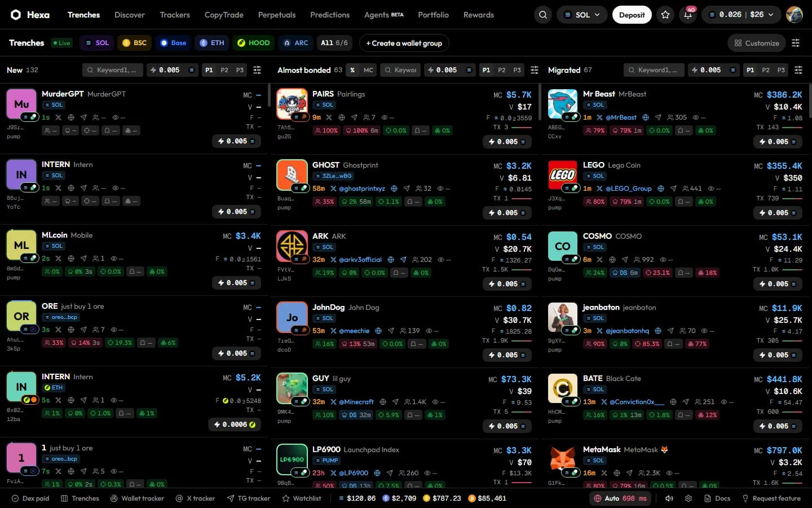
Task: Open filter settings for Almost bonded column
Action: (535, 70)
